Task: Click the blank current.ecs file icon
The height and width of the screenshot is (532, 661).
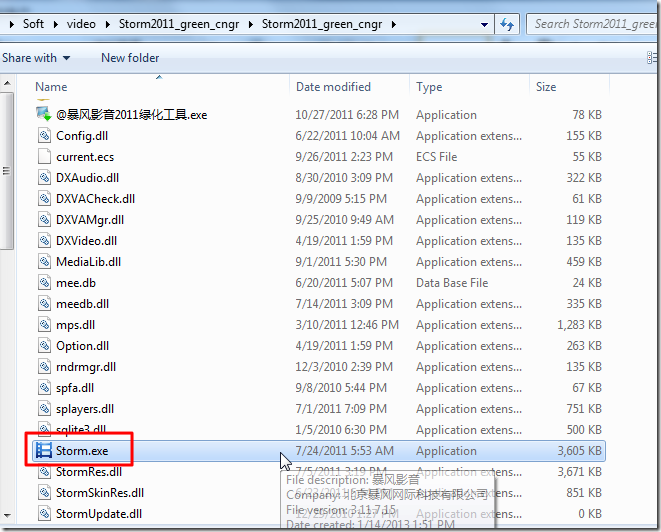Action: [x=44, y=157]
